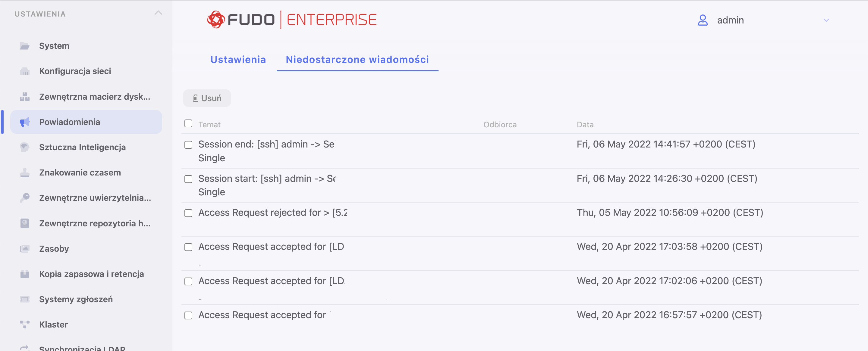Open the Zasoby images icon

point(25,248)
